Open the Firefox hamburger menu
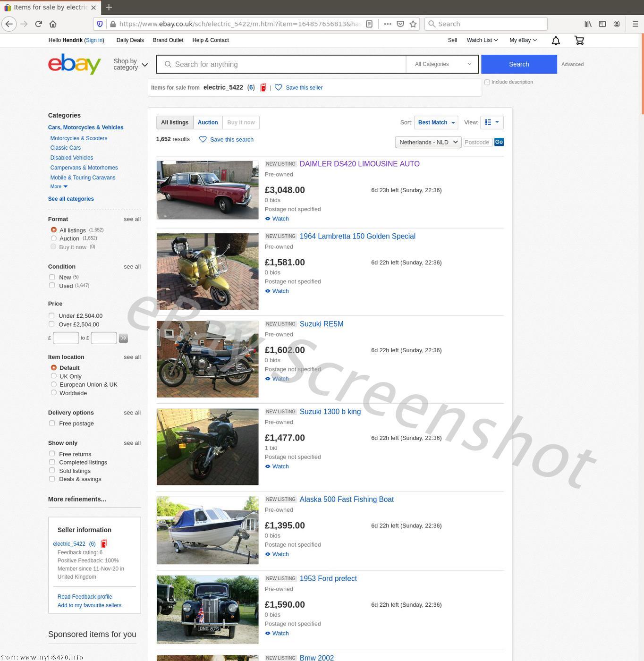The height and width of the screenshot is (661, 644). pyautogui.click(x=635, y=24)
